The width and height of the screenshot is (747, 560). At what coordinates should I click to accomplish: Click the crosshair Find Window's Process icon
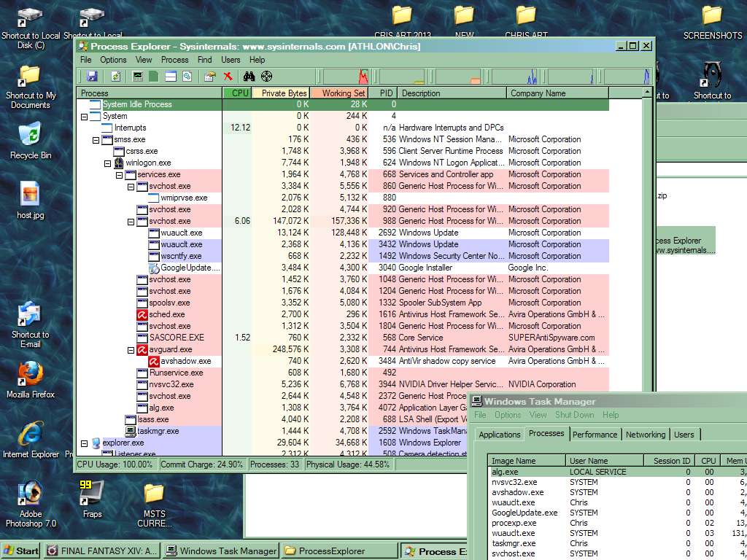click(267, 76)
